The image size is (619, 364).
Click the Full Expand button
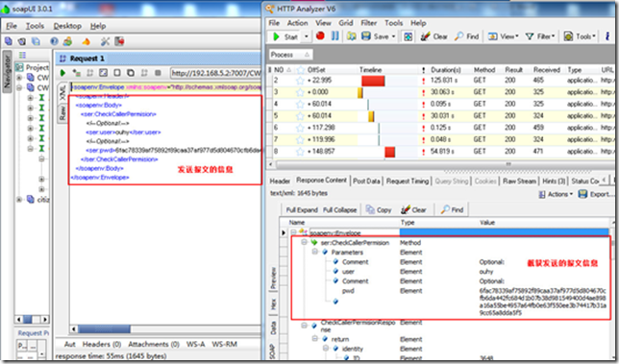(302, 209)
